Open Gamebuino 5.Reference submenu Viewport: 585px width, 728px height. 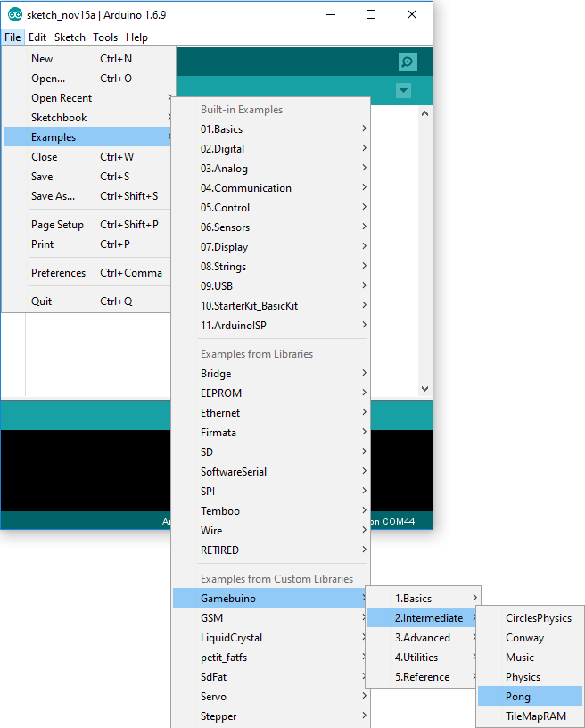[423, 677]
